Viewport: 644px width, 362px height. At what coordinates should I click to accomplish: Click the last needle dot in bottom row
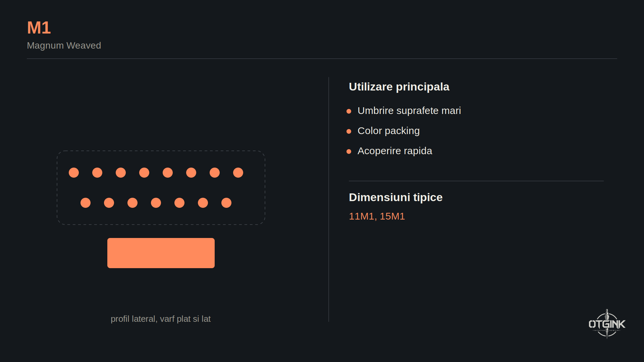tap(226, 203)
